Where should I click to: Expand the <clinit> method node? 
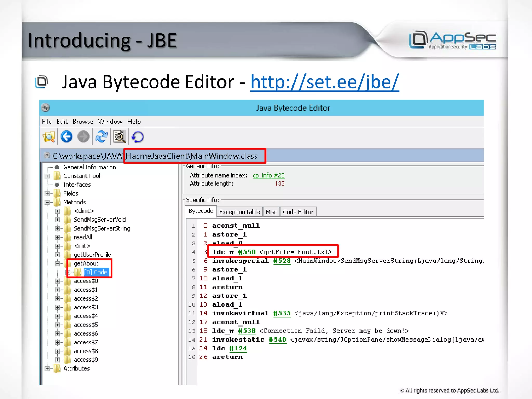[x=57, y=211]
